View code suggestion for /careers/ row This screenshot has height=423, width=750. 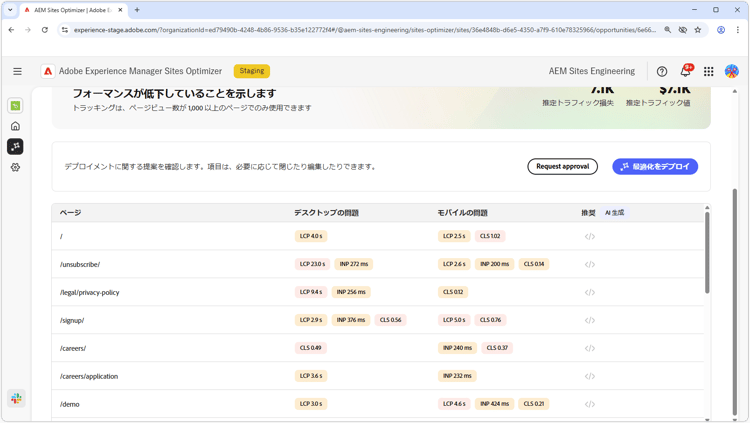590,348
